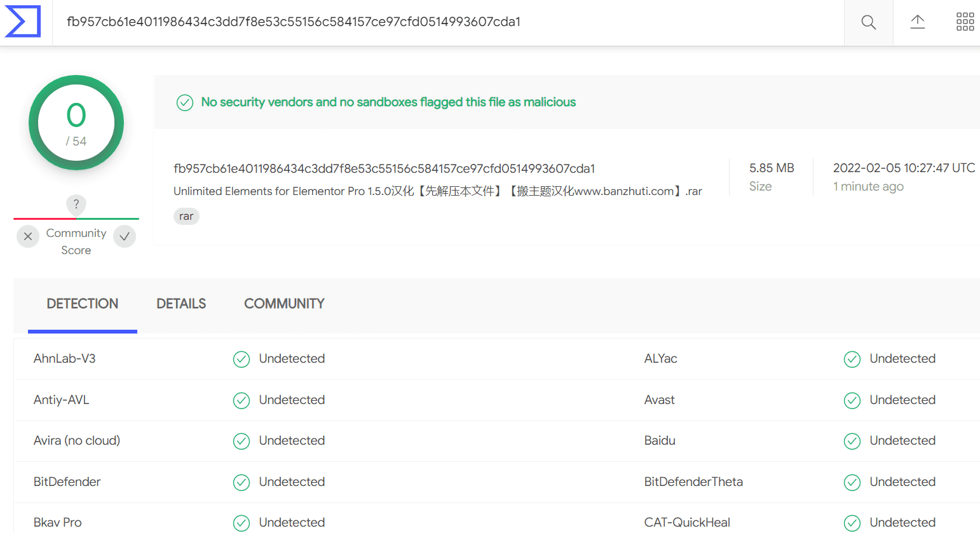Image resolution: width=980 pixels, height=533 pixels.
Task: Select AhnLab-V3 undetected check icon
Action: (x=242, y=359)
